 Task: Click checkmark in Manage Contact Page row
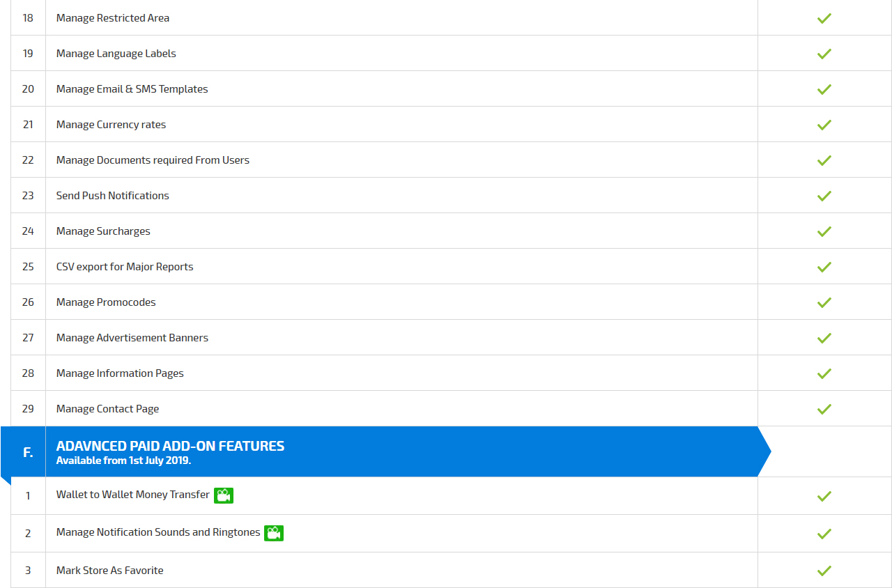click(x=824, y=409)
